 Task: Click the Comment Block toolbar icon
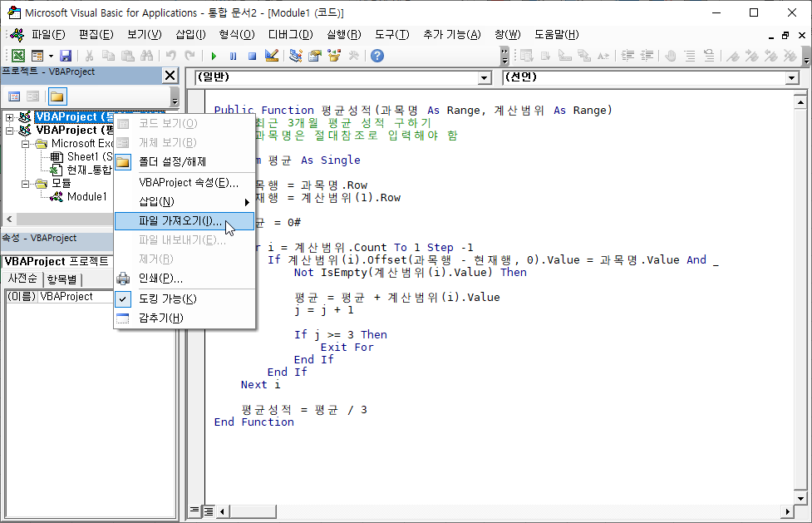(690, 56)
